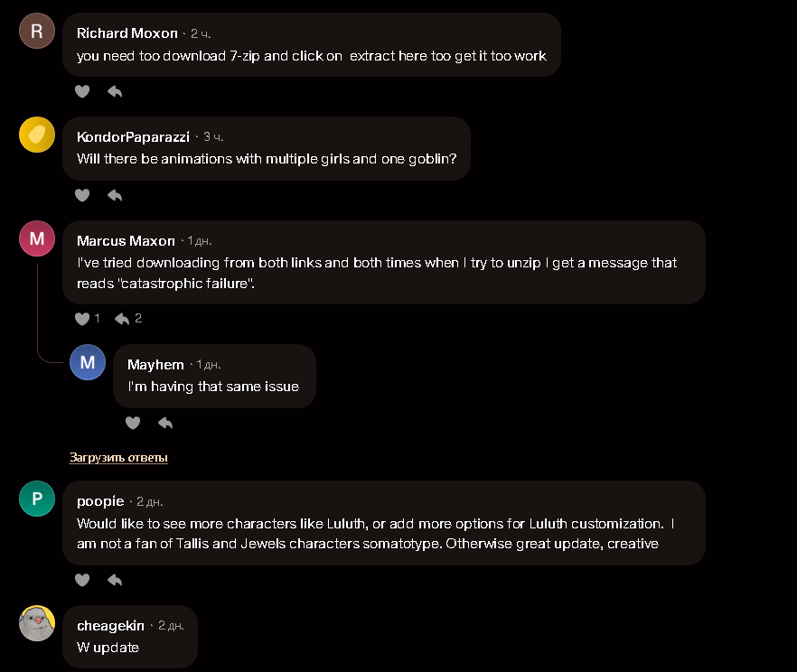The height and width of the screenshot is (672, 797).
Task: Reply to Richard Moxon's 7-zip comment
Action: (x=115, y=91)
